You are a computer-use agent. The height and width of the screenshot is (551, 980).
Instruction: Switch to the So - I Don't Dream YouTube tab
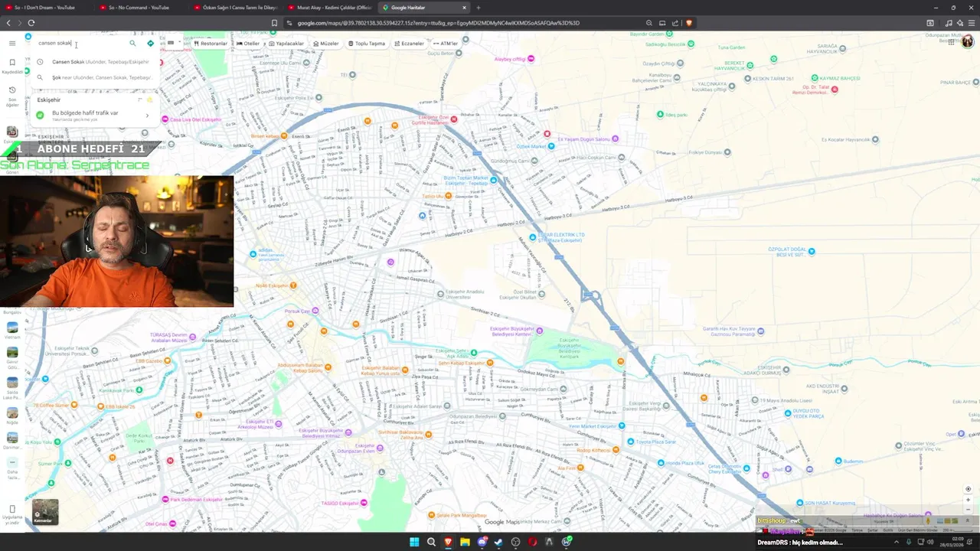pos(46,8)
